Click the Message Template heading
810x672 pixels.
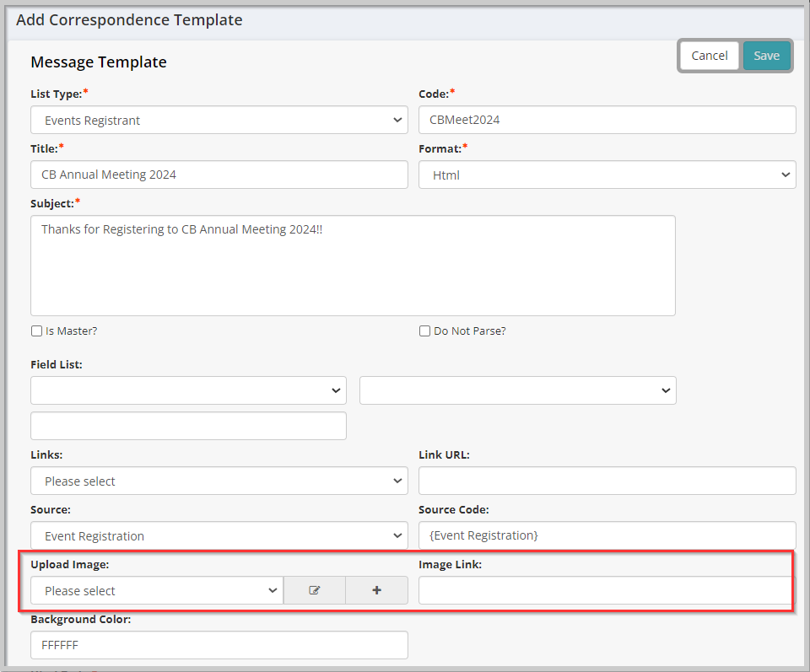click(99, 62)
